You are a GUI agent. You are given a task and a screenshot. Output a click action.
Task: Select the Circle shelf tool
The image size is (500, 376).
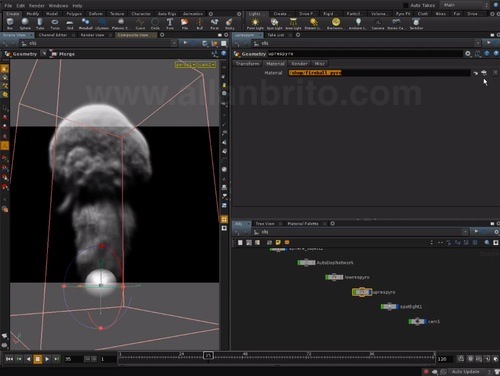click(155, 23)
